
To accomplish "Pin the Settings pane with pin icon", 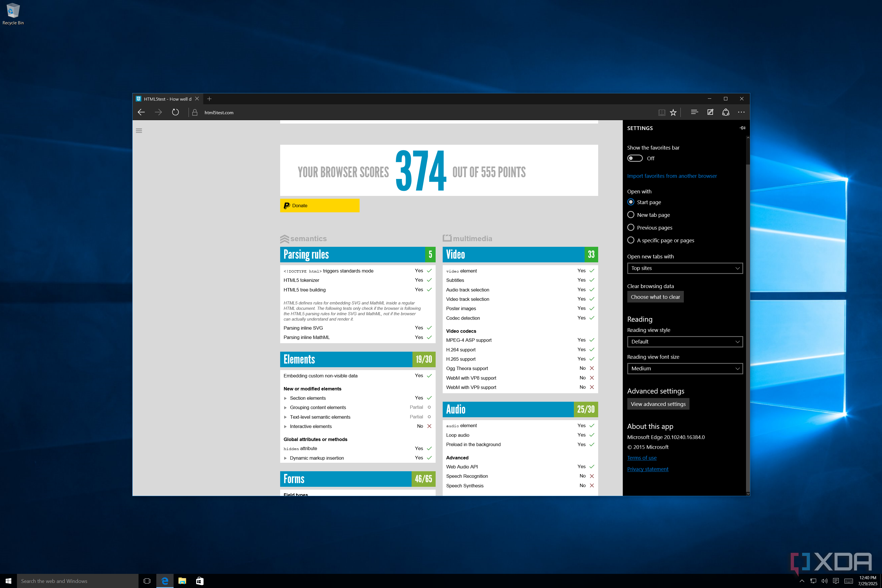I will pyautogui.click(x=742, y=128).
